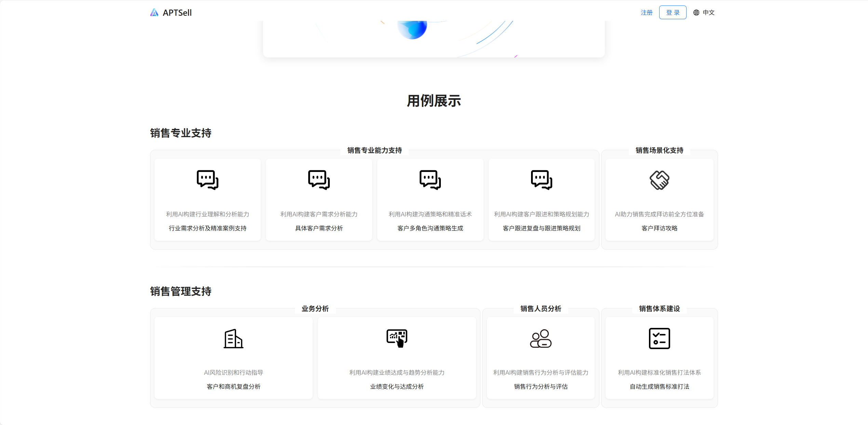Click the 登录 login button
Viewport: 868px width, 425px height.
(x=673, y=13)
